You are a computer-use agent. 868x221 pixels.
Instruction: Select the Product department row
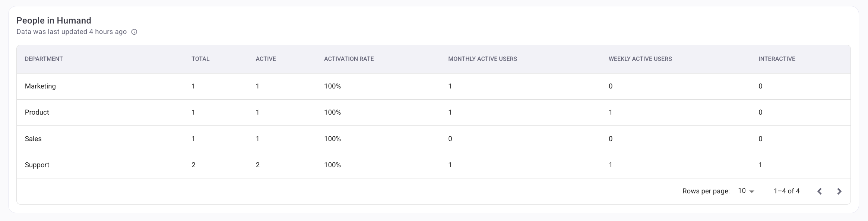(37, 112)
